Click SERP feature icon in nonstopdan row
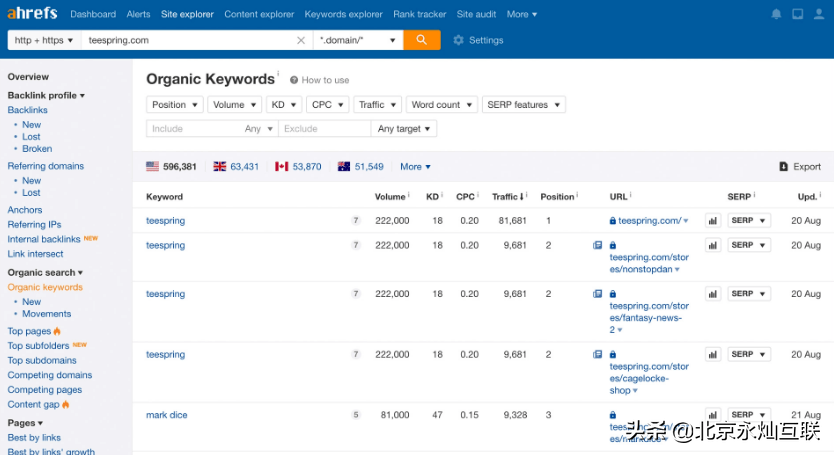The width and height of the screenshot is (834, 455). pos(597,245)
